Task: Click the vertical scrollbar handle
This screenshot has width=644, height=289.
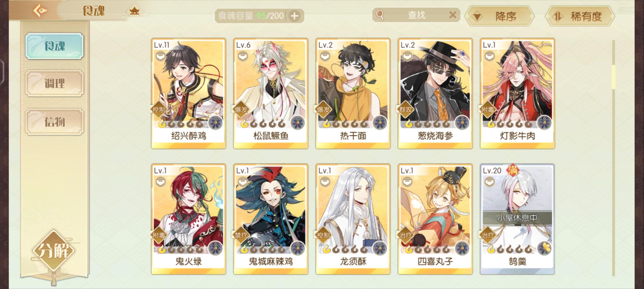Action: pyautogui.click(x=614, y=77)
